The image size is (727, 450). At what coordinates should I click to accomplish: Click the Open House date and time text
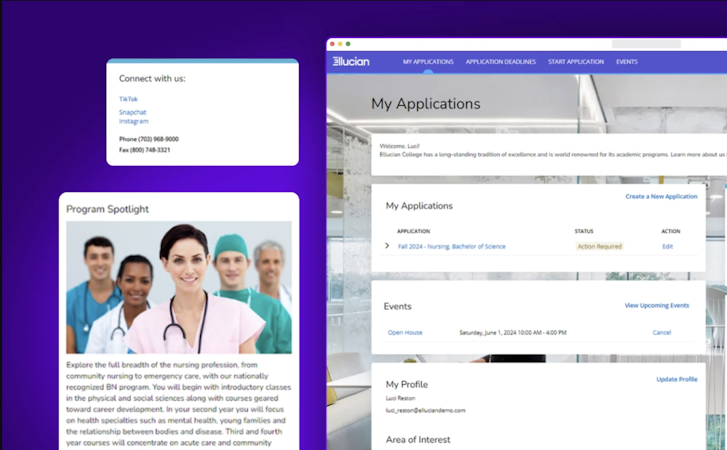[513, 332]
